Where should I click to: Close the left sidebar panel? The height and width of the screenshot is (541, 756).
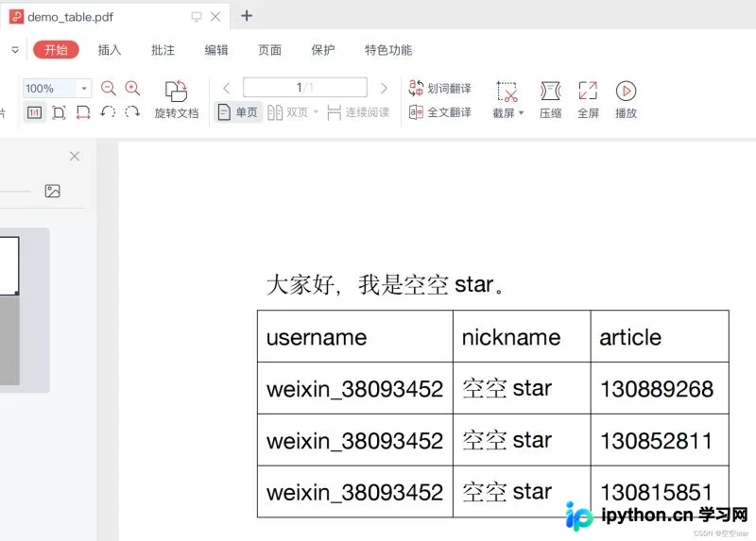[x=75, y=156]
